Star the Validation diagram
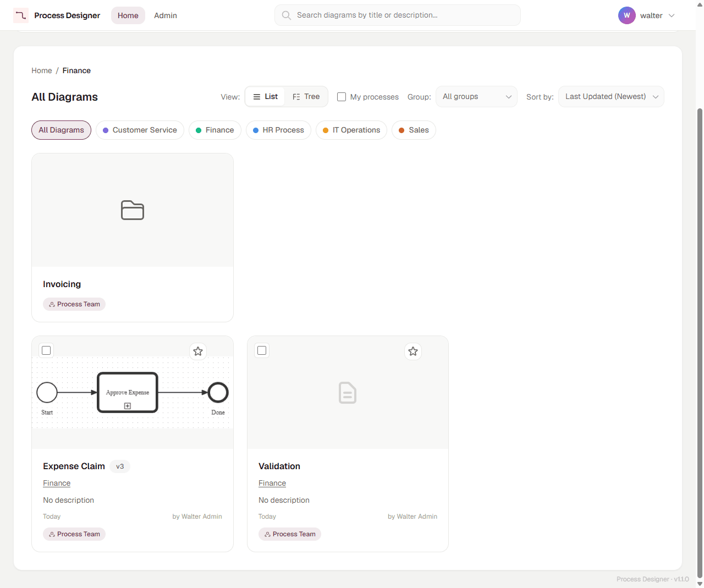This screenshot has height=588, width=704. point(413,351)
